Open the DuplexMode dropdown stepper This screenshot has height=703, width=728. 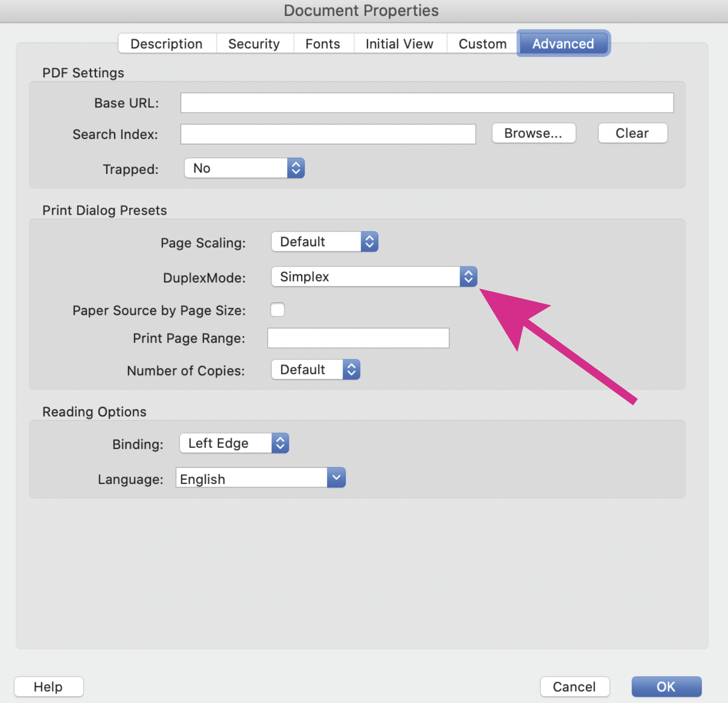click(x=468, y=277)
